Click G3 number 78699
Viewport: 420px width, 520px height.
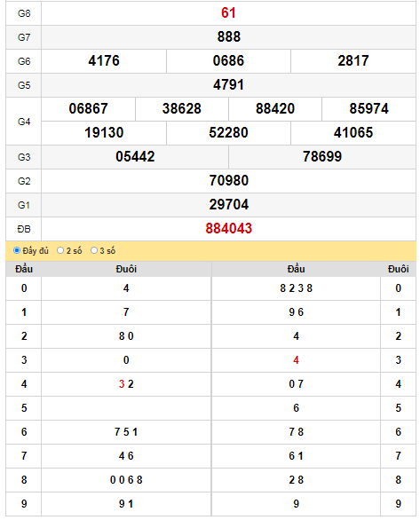[322, 156]
